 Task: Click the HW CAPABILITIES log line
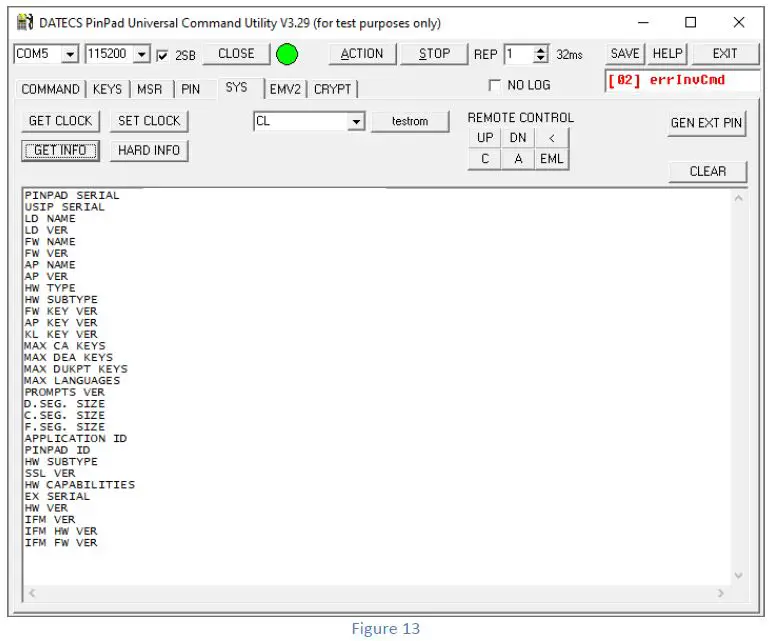80,485
